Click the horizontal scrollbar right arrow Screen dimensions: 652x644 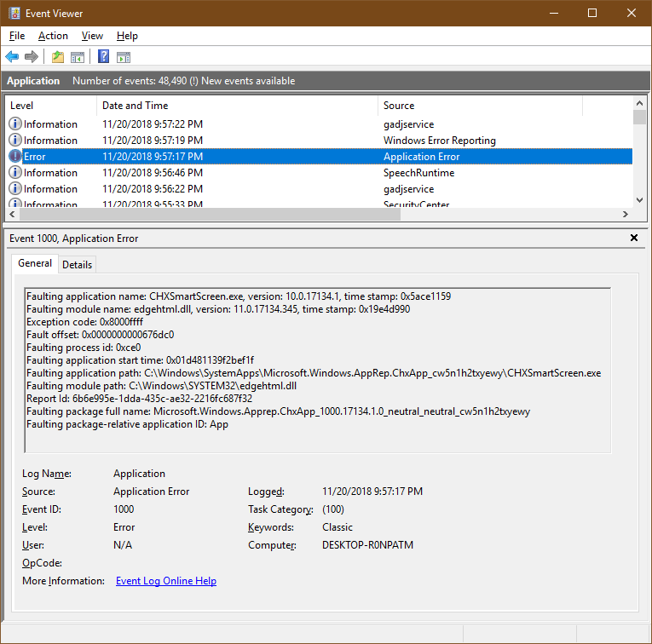click(x=626, y=215)
